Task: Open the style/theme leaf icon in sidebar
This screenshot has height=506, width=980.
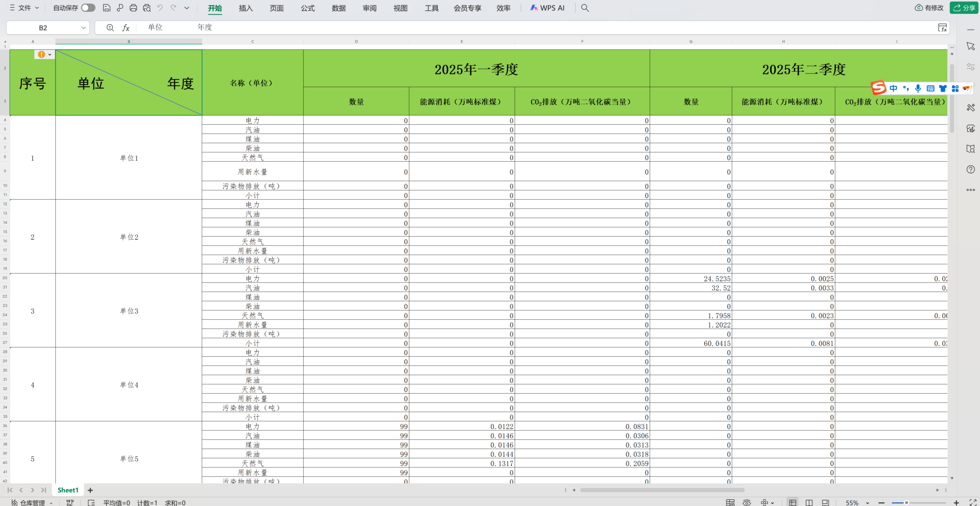Action: [971, 128]
